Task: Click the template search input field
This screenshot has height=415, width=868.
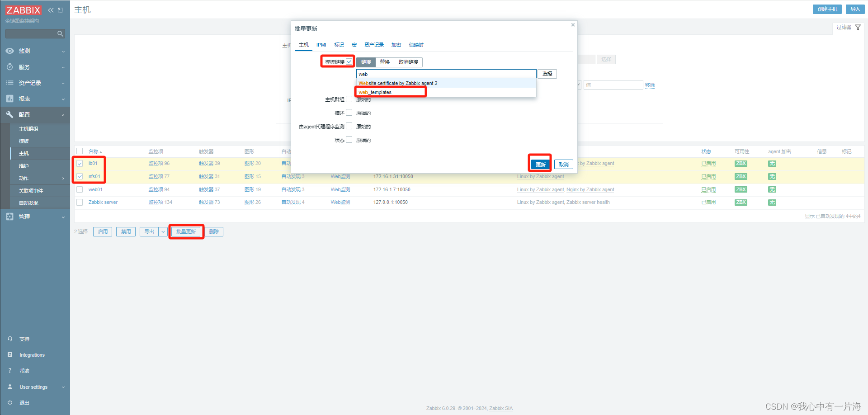Action: point(446,74)
